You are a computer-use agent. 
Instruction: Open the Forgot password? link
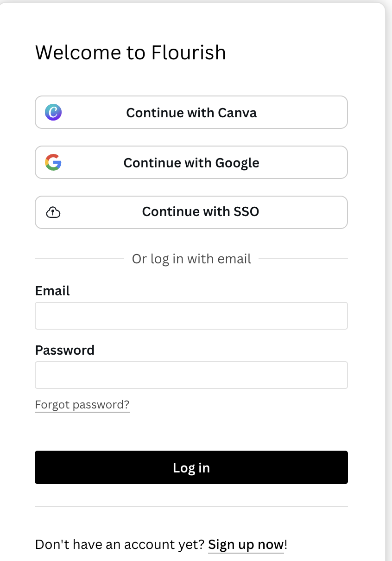(82, 405)
